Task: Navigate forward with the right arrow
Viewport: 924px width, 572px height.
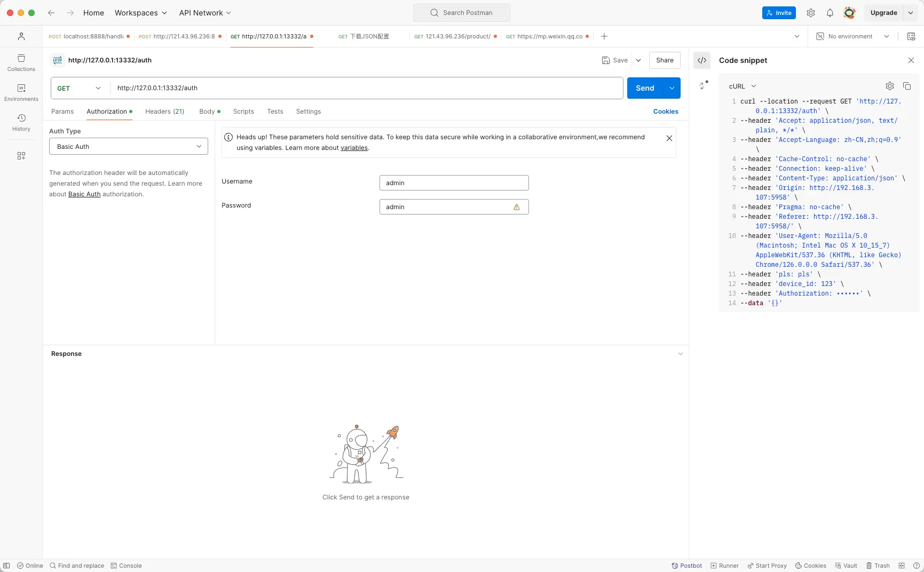Action: (x=70, y=13)
